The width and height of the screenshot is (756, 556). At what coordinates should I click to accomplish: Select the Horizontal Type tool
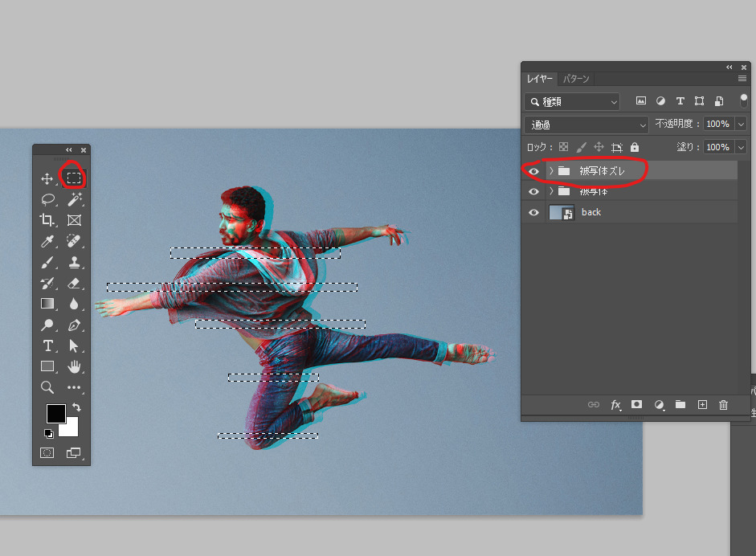coord(47,345)
